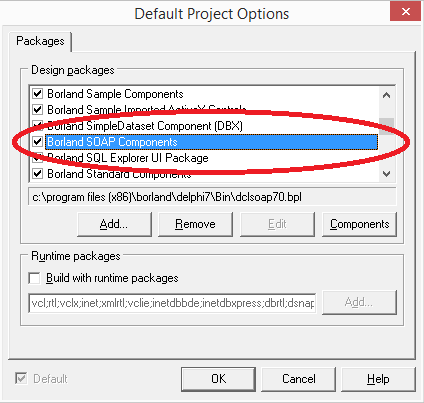Enable Build with runtime packages
424x403 pixels.
click(34, 278)
